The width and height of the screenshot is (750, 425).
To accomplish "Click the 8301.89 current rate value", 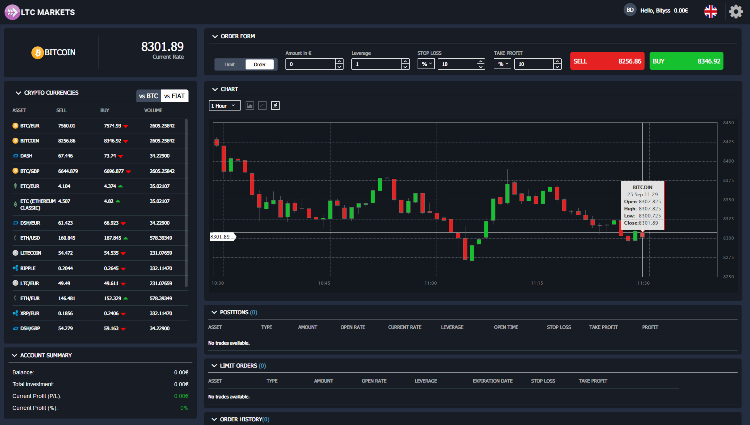I will point(162,47).
